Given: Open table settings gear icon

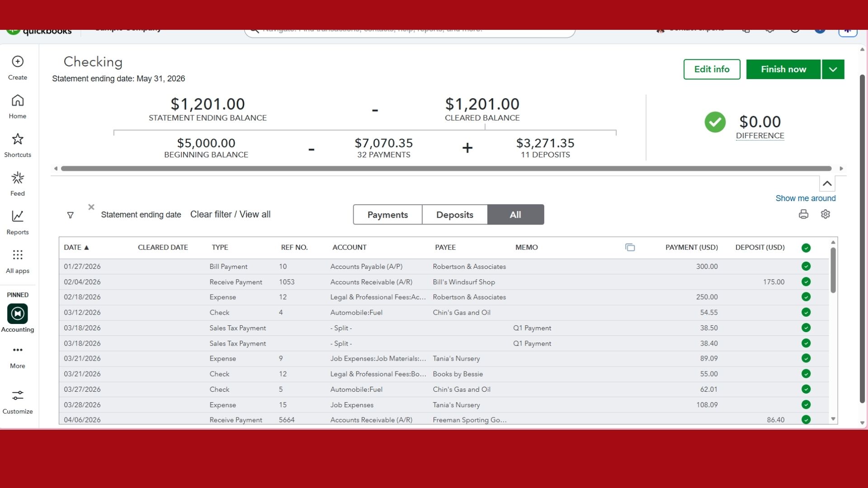Looking at the screenshot, I should [x=826, y=214].
